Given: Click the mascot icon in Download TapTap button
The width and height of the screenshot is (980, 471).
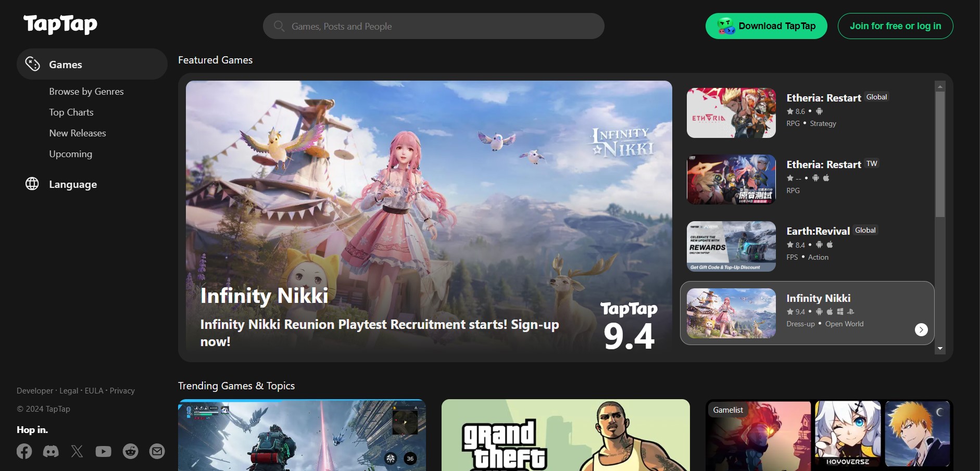Looking at the screenshot, I should click(726, 26).
